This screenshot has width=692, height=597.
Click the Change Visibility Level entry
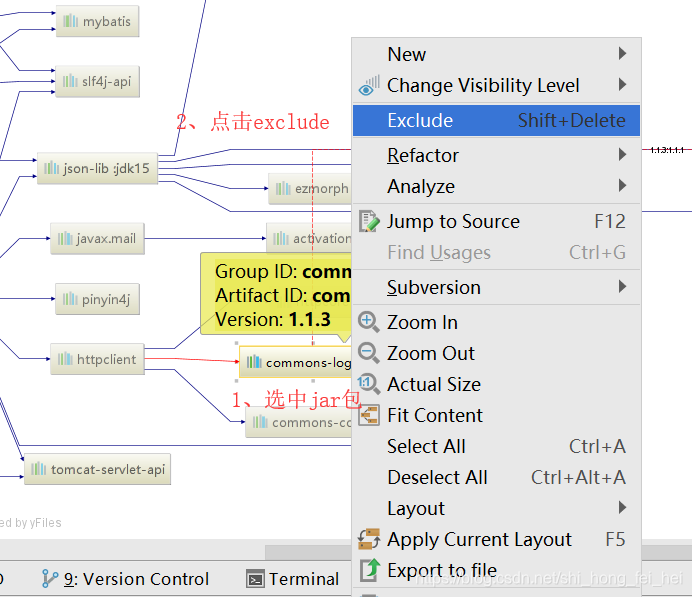click(496, 85)
